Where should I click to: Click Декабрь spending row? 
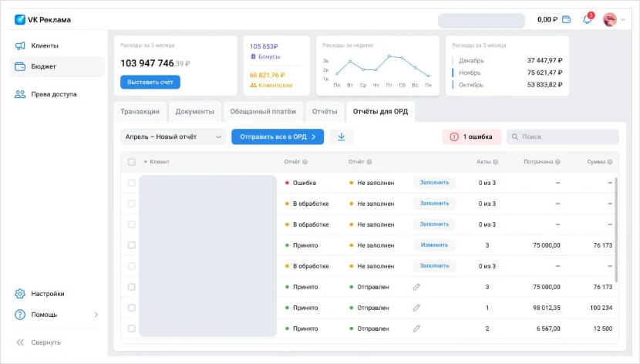pos(507,60)
